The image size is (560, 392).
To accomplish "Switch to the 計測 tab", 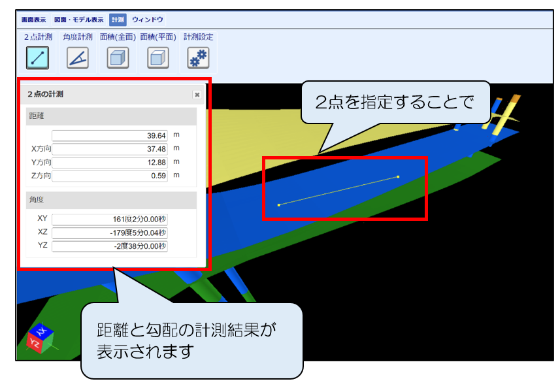I will tap(117, 20).
